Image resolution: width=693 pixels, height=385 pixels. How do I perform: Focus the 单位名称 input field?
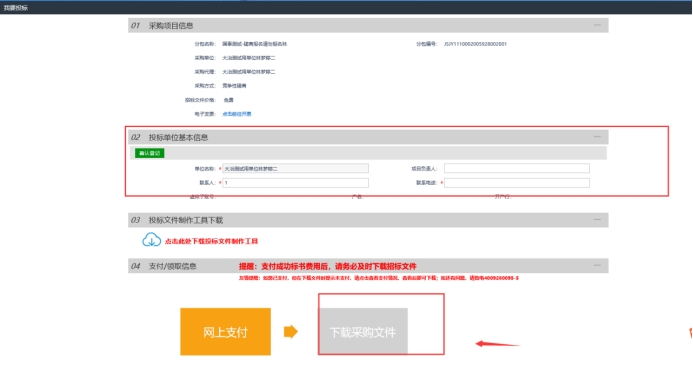tap(295, 168)
